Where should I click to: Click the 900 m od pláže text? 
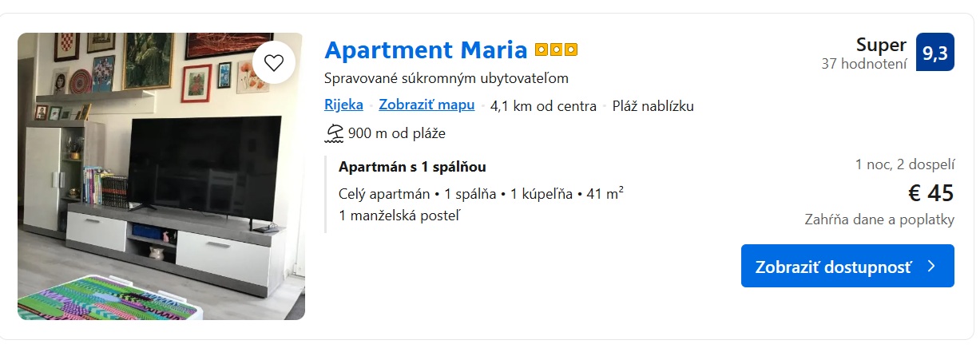coord(396,133)
